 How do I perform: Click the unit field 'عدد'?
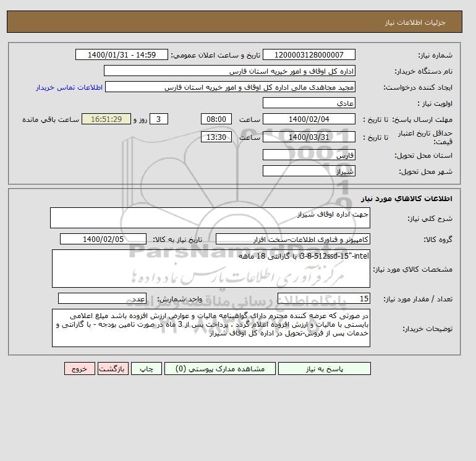pos(102,299)
